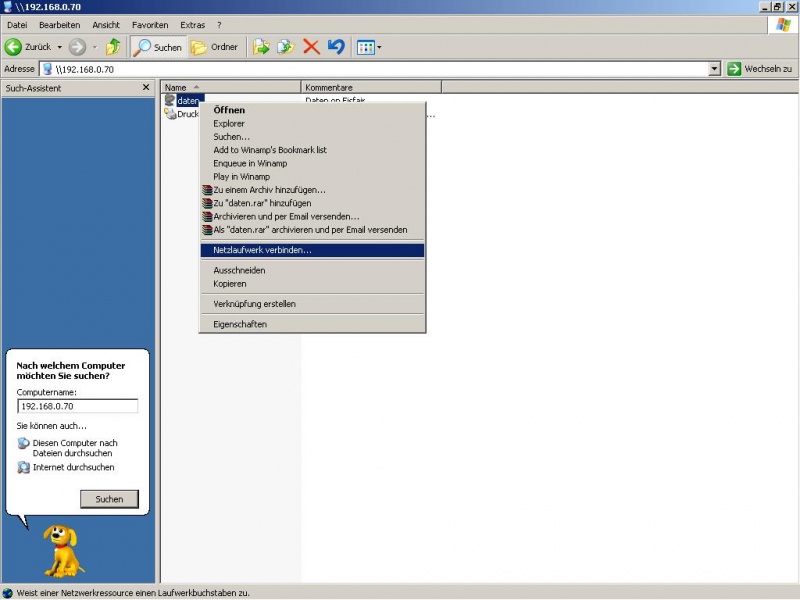Select 'Eigenschaften' in the context menu
Viewport: 800px width, 600px height.
coord(240,324)
